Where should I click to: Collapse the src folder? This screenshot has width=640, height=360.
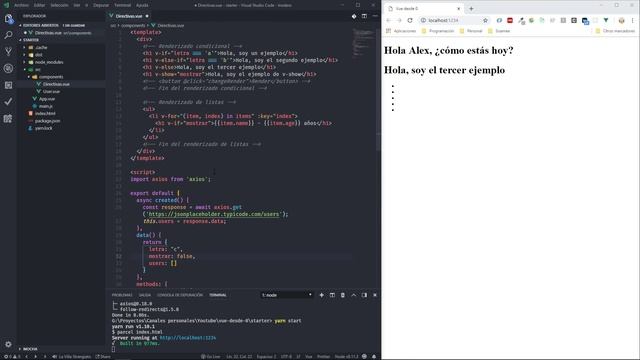38,69
